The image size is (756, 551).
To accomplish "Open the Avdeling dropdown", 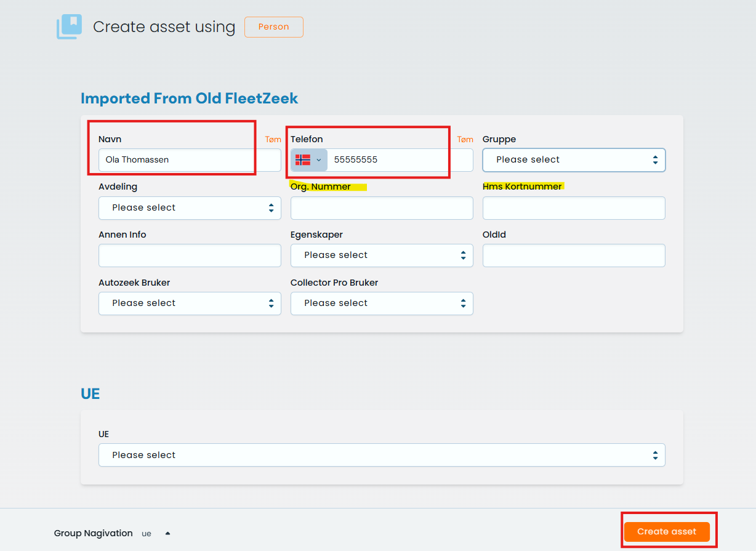I will coord(190,208).
